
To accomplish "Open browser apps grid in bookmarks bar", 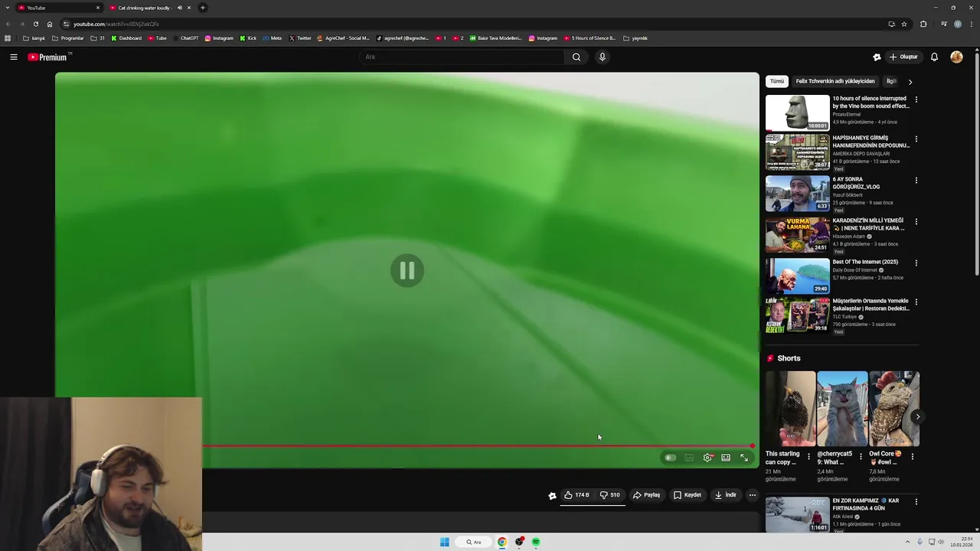I will pos(8,38).
